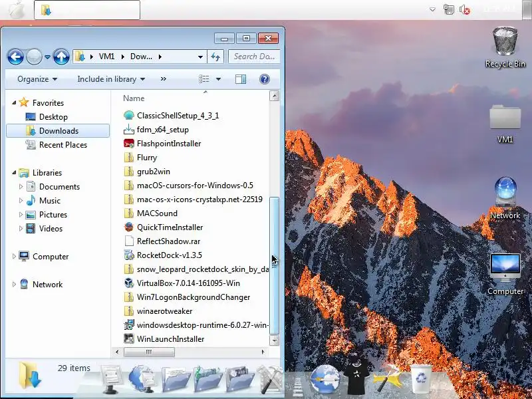Viewport: 532px width, 399px height.
Task: Open Recent Places in the sidebar
Action: click(63, 145)
